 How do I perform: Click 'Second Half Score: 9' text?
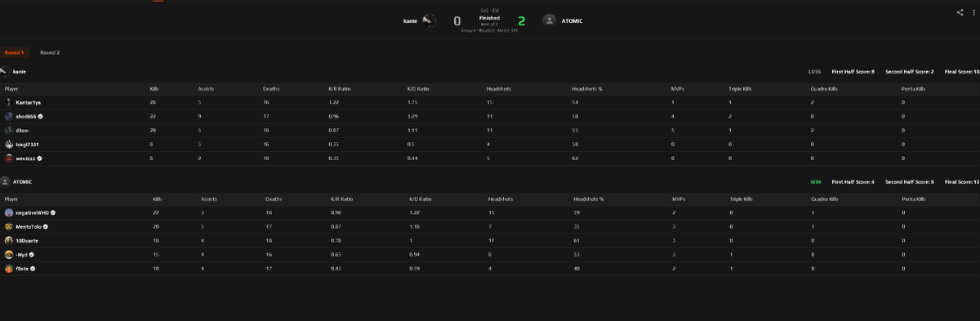pos(909,181)
